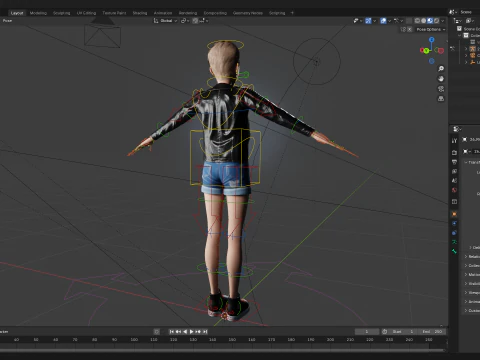
Task: Toggle auto keying record button
Action: tap(157, 332)
